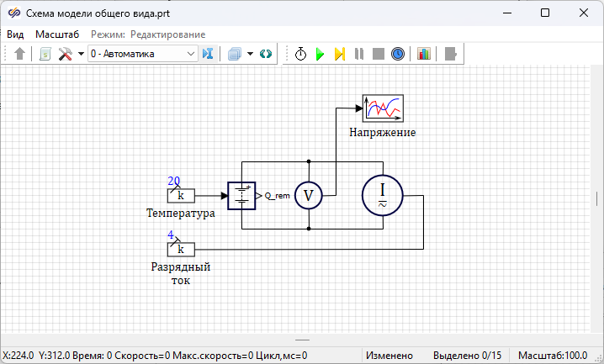Pause the simulation
The width and height of the screenshot is (604, 364).
pyautogui.click(x=359, y=54)
